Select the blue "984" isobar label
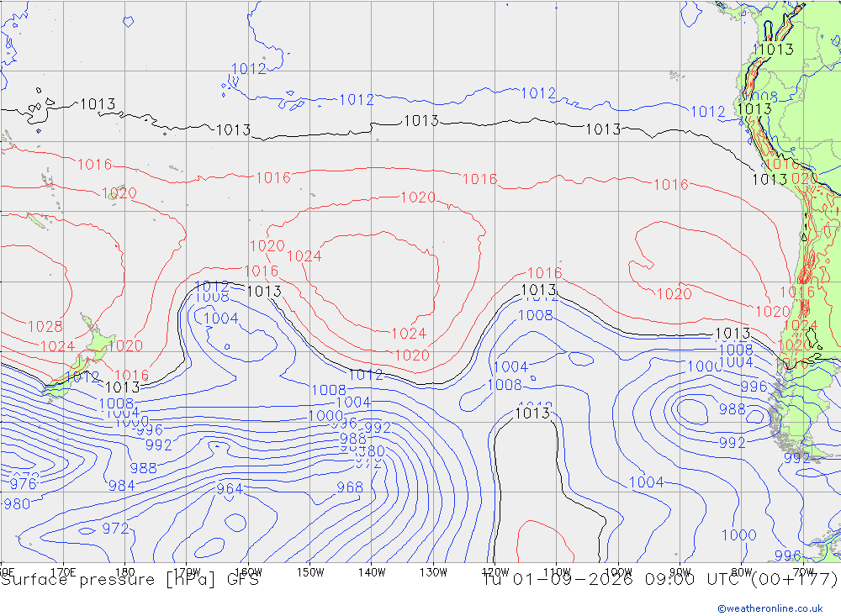Viewport: 841px width, 616px height. click(x=122, y=486)
